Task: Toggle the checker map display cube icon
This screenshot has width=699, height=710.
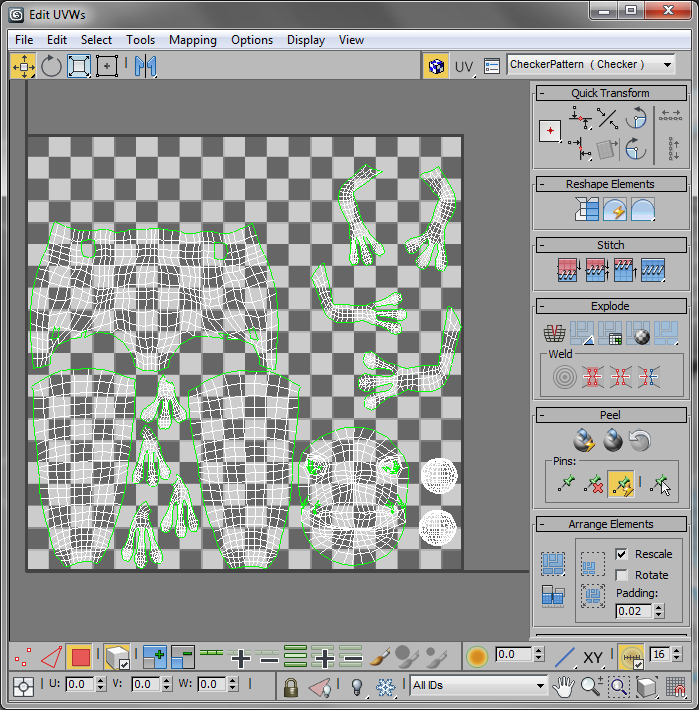Action: click(x=436, y=67)
